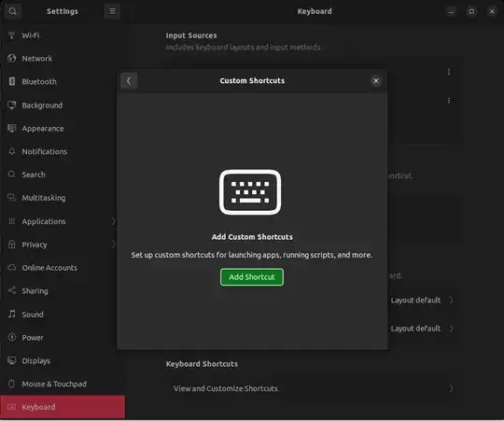
Task: Minimize the Settings window
Action: point(452,11)
